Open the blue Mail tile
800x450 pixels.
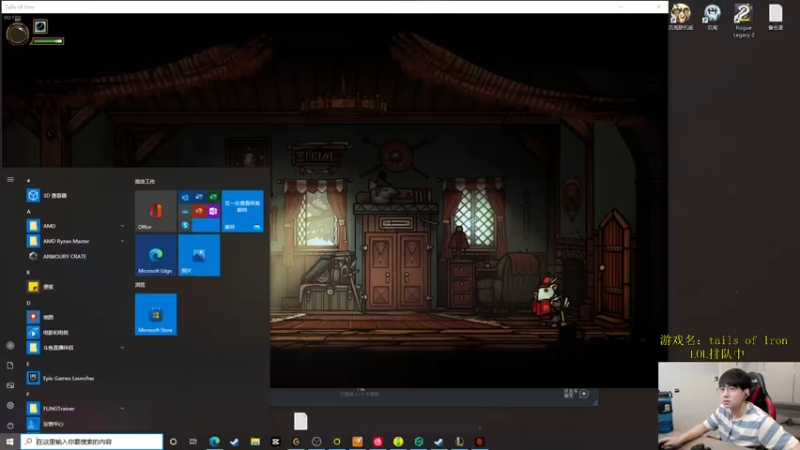[242, 211]
